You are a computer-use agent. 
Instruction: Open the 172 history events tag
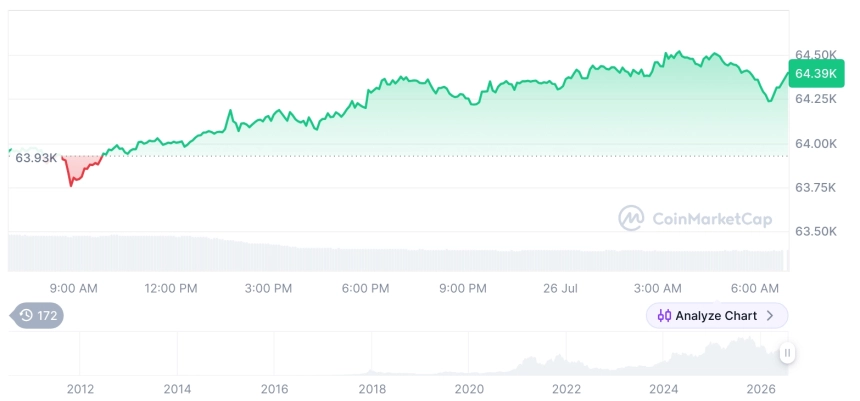tap(37, 315)
